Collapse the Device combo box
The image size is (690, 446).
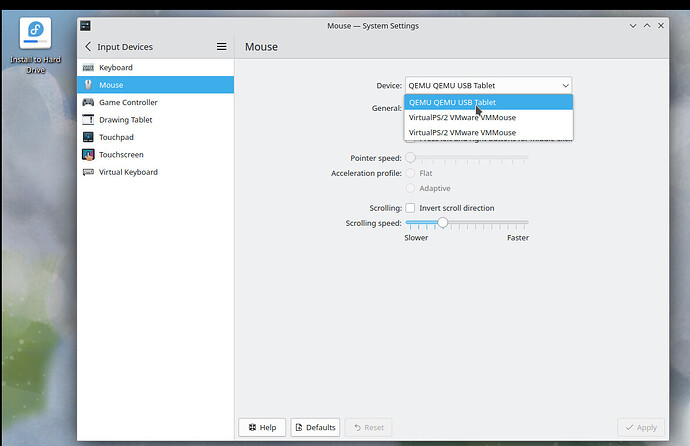pyautogui.click(x=488, y=85)
